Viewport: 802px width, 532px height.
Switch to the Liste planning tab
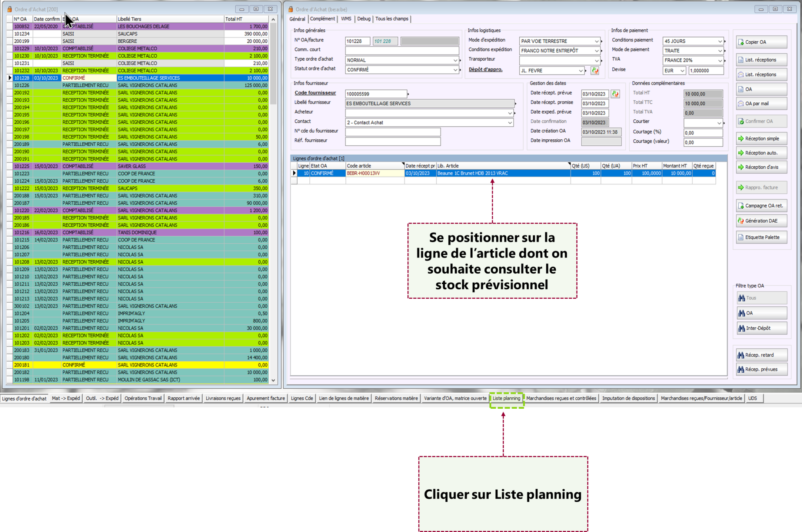coord(506,399)
